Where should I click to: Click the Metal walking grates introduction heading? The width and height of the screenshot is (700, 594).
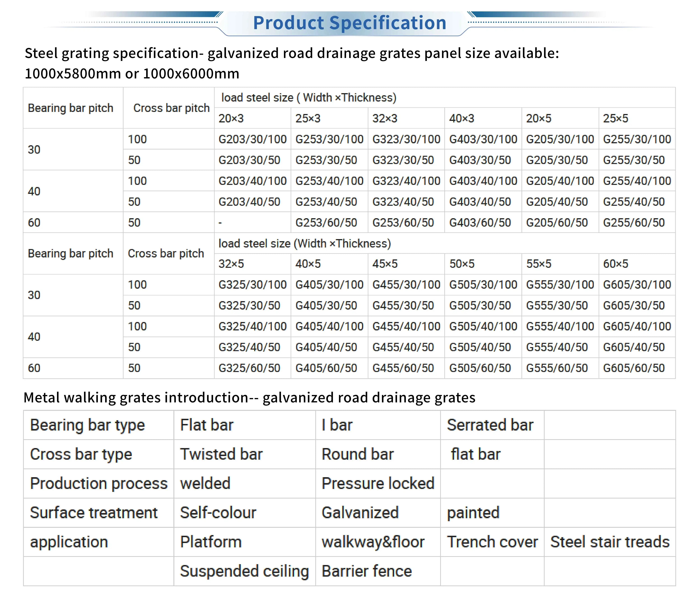coord(249,398)
